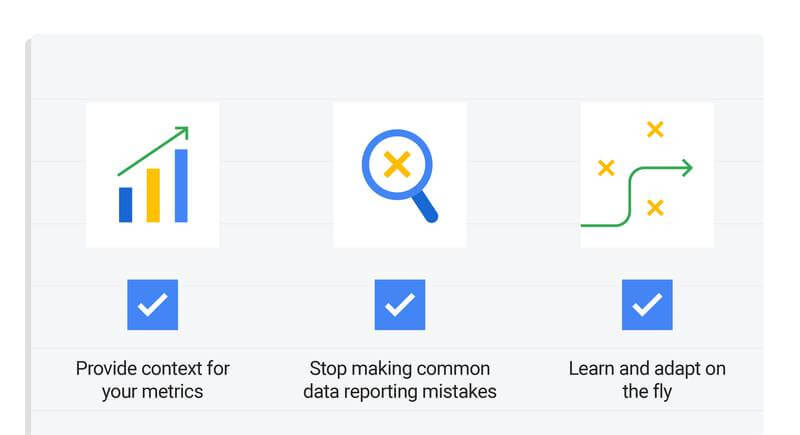The image size is (800, 435).
Task: Toggle checkbox above 'Provide context for your metrics'
Action: pyautogui.click(x=153, y=304)
